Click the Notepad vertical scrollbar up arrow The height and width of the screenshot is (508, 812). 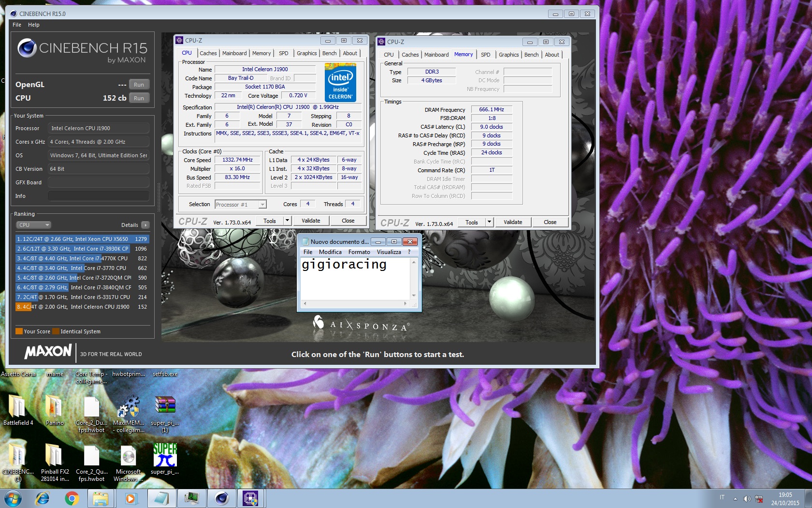414,262
